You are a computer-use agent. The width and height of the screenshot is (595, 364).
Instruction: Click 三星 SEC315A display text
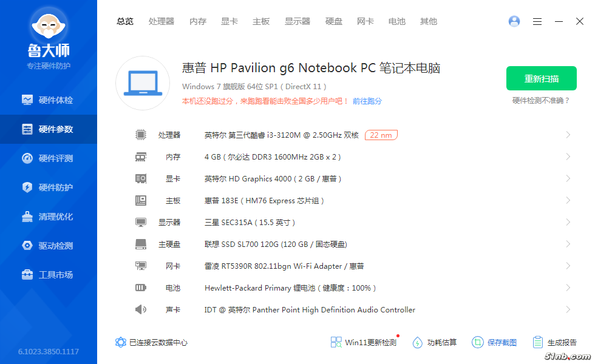coord(250,222)
